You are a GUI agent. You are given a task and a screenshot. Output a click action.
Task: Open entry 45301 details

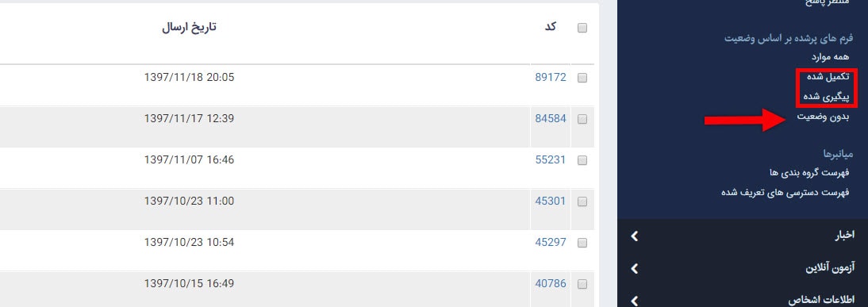551,201
